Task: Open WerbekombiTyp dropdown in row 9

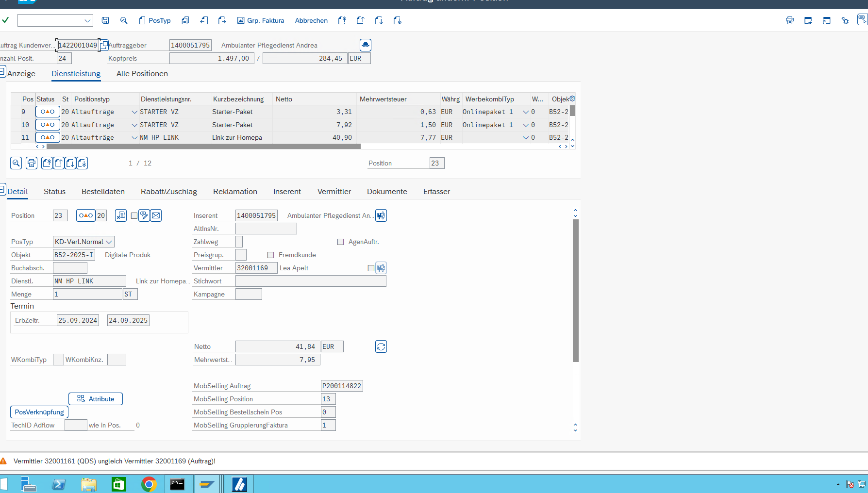Action: tap(526, 112)
